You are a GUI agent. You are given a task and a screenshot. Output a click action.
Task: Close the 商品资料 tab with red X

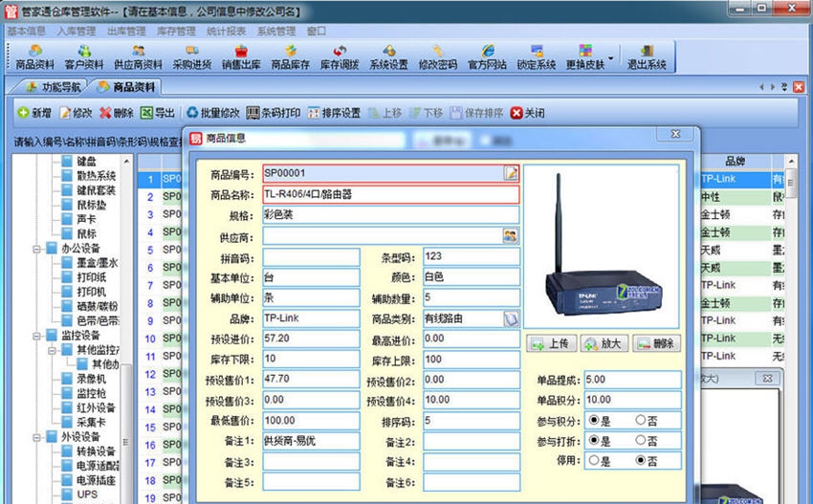(799, 87)
